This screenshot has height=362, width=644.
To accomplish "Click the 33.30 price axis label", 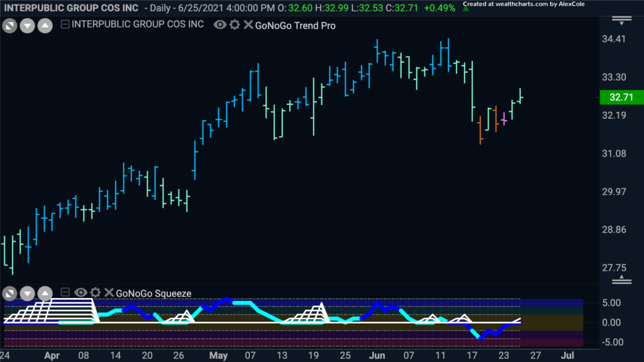I will pos(614,77).
